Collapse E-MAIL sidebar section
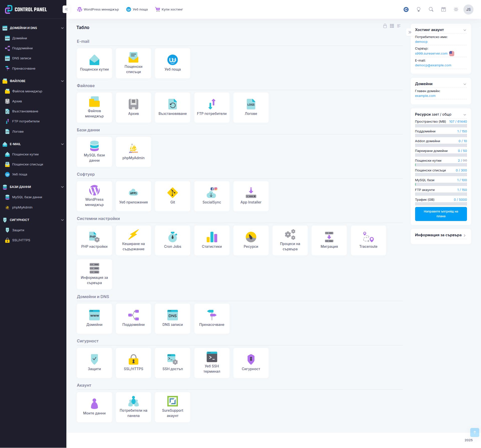The height and width of the screenshot is (448, 481). tap(62, 144)
